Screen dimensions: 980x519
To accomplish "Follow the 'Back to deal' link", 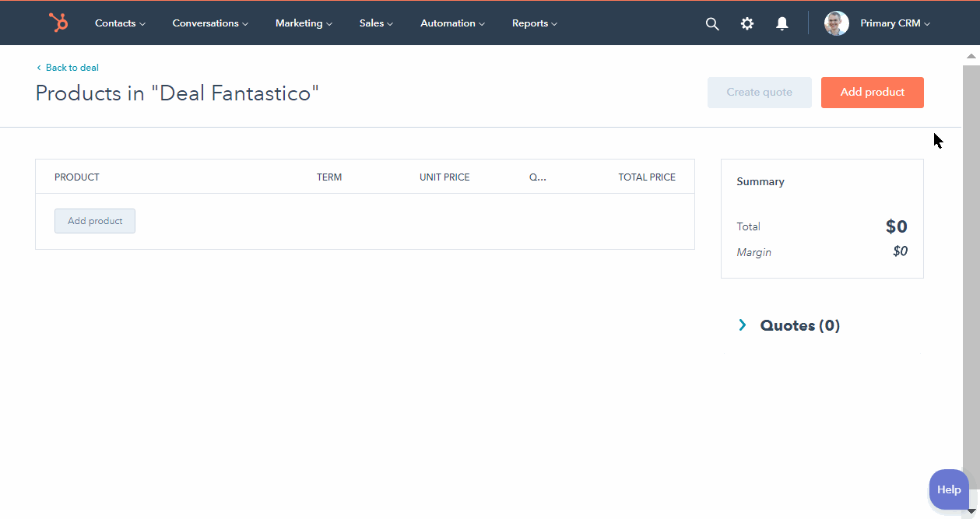I will (x=72, y=67).
